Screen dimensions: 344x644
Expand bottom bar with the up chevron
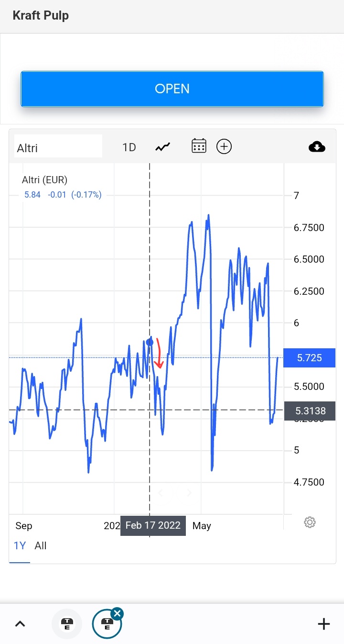point(20,624)
